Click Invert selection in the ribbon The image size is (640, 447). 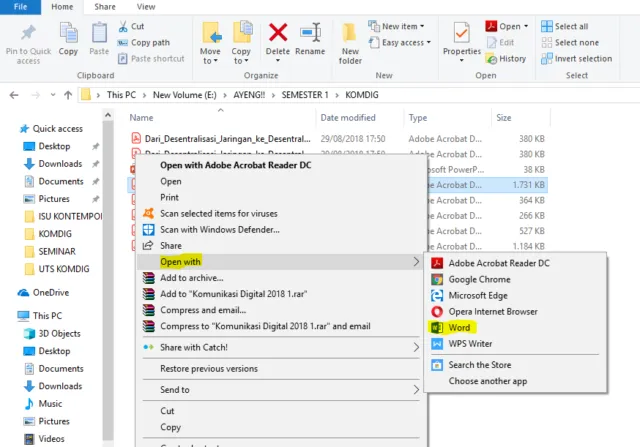(576, 59)
